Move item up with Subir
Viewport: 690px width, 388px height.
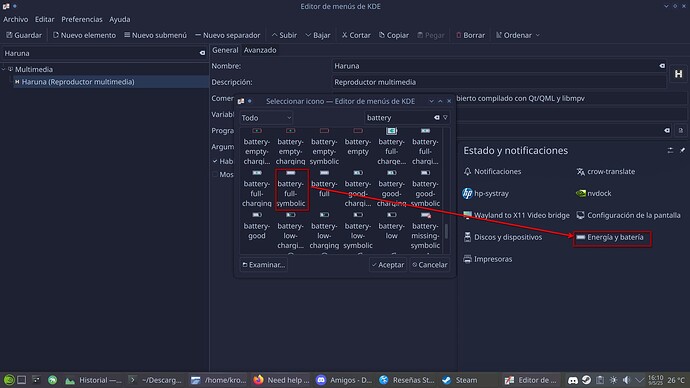[x=284, y=35]
